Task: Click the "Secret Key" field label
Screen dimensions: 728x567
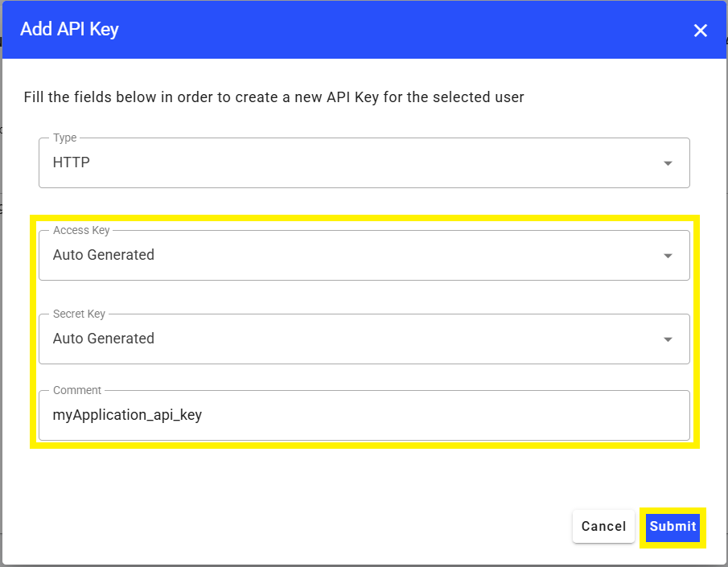Action: tap(79, 314)
